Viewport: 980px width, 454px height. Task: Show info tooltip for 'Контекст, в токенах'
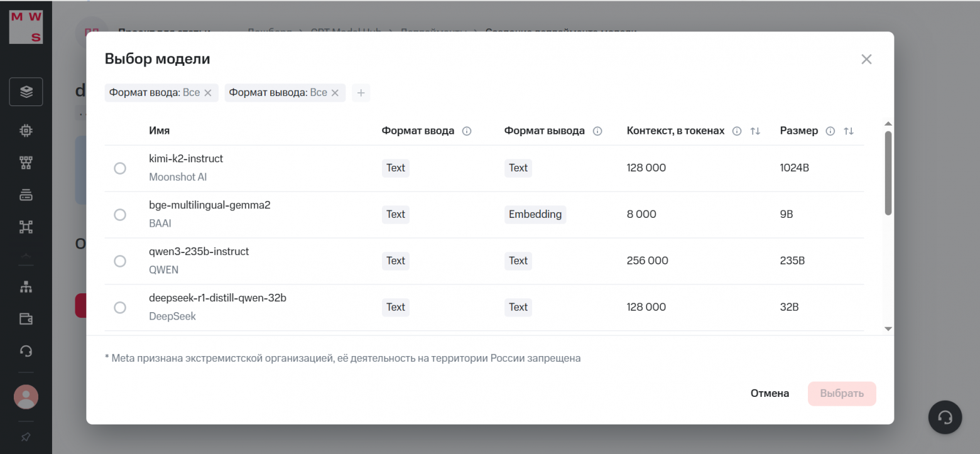point(738,131)
